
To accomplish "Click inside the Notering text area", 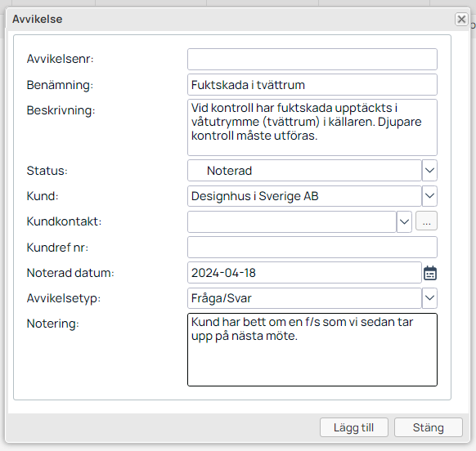I will (x=312, y=350).
